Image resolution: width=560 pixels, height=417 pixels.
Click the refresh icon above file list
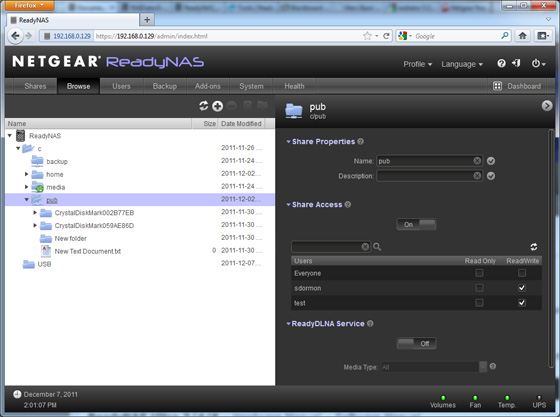[x=204, y=106]
